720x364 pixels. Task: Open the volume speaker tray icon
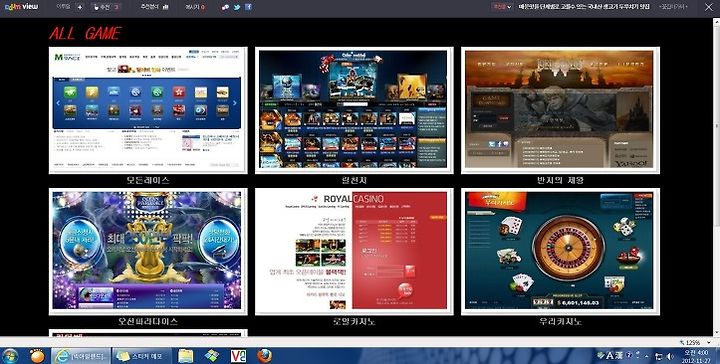671,356
